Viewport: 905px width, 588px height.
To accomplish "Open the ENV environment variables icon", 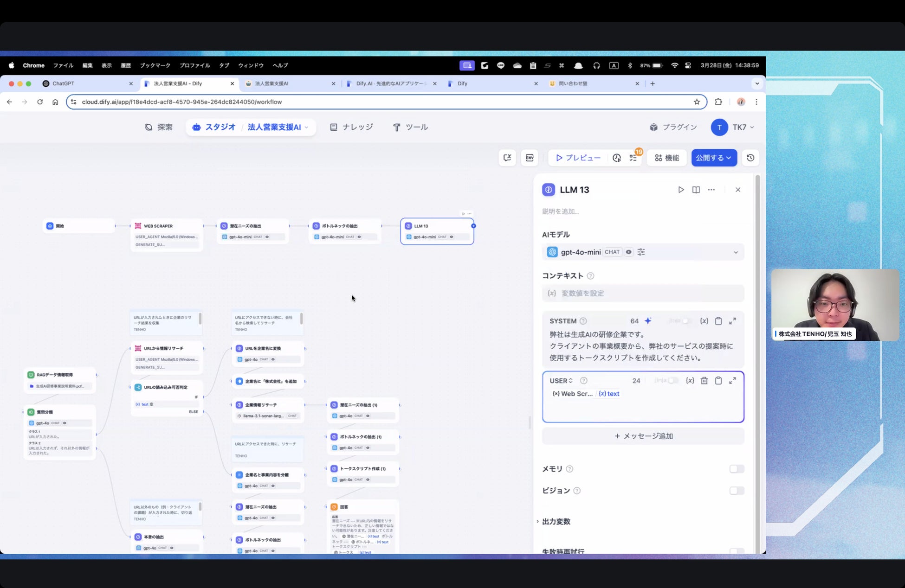I will coord(530,158).
